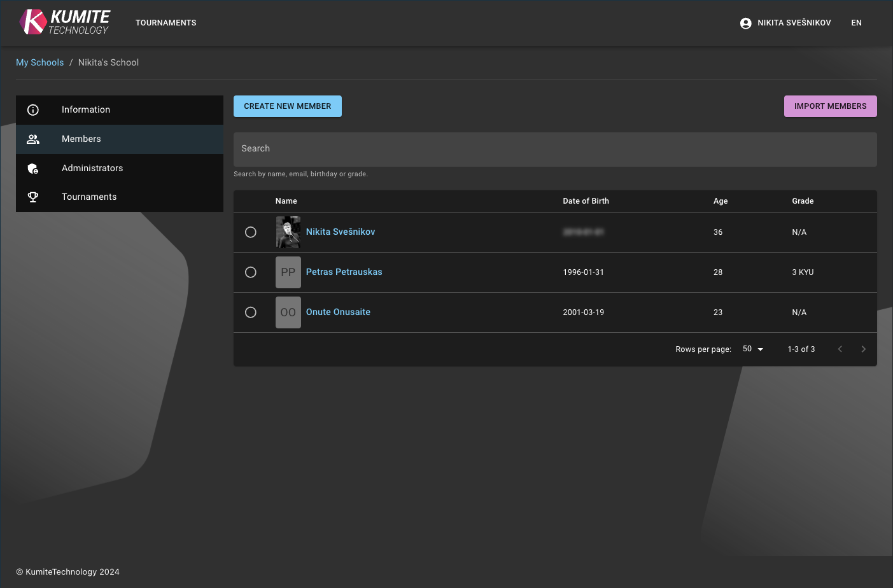Click the Members people icon
Screen dimensions: 893x588
pyautogui.click(x=33, y=139)
